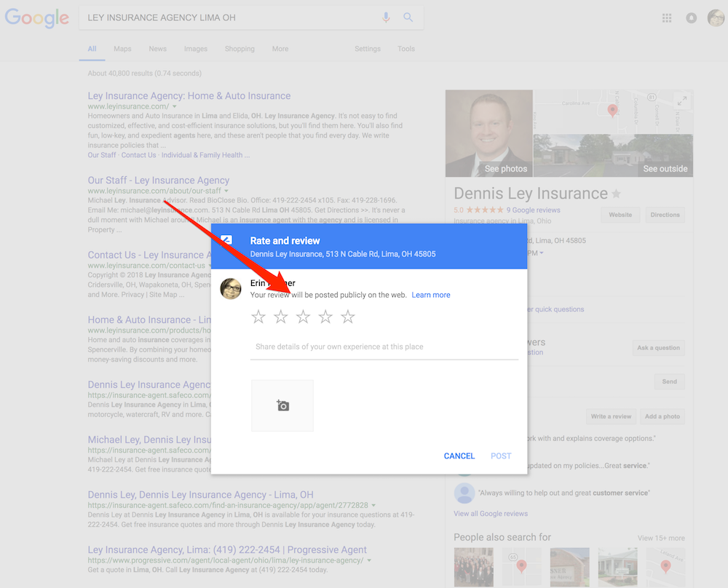Click the Google search query box
Screen dimensions: 728x588
tap(232, 17)
